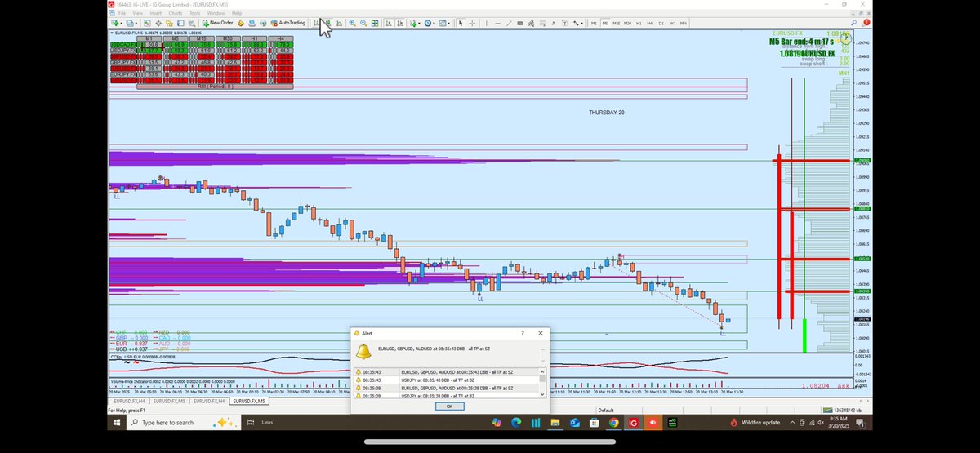Screen dimensions: 980x453
Task: Toggle the Data Window icon
Action: [x=158, y=23]
